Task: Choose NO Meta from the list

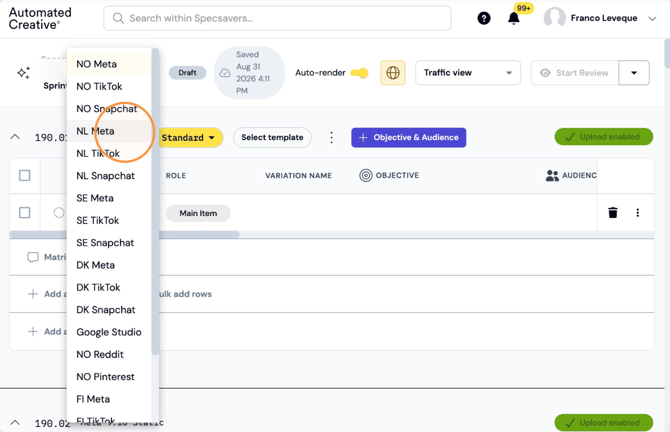Action: click(109, 64)
